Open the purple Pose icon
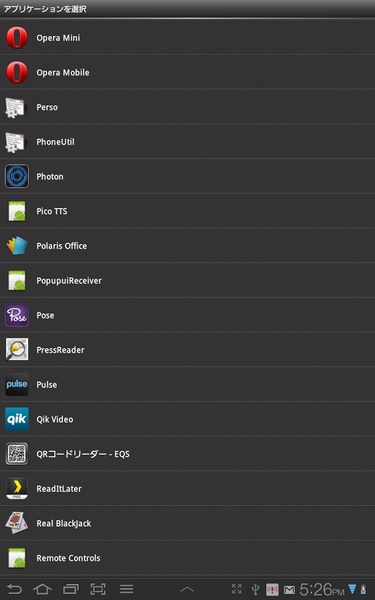Viewport: 375px width, 600px height. (x=17, y=315)
